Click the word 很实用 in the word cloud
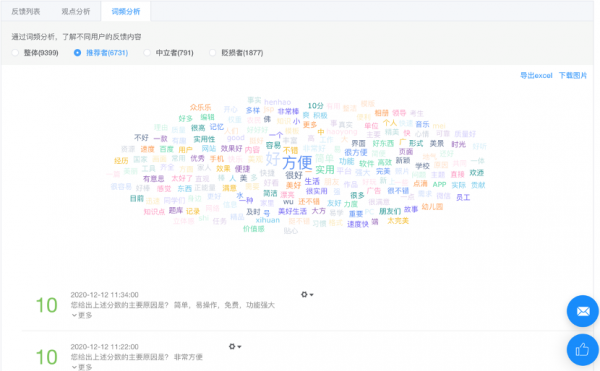Image resolution: width=600 pixels, height=371 pixels. pos(316,191)
